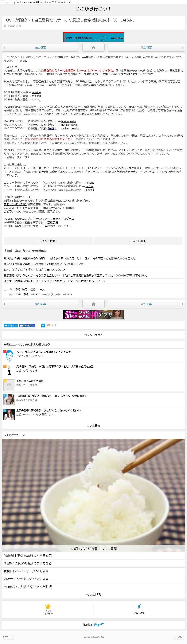The width and height of the screenshot is (187, 644).
Task: Open the newdis link
Action: point(74,125)
